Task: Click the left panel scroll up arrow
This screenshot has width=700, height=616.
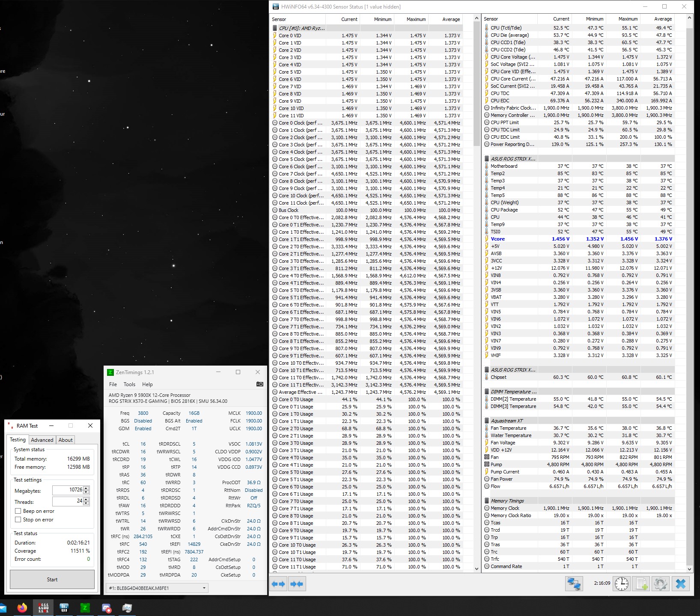Action: click(477, 18)
